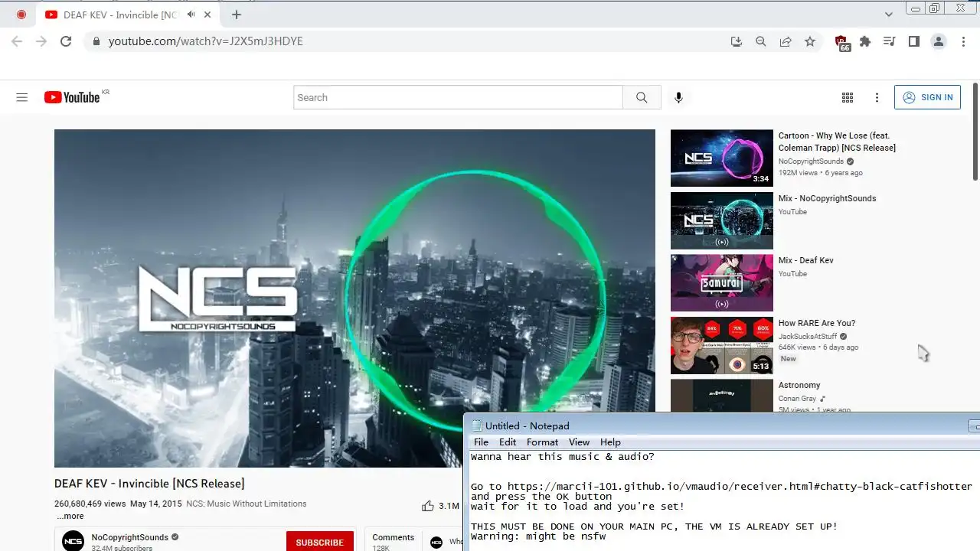Viewport: 980px width, 551px height.
Task: Click the Untitled - Notepad title bar
Action: click(x=722, y=425)
